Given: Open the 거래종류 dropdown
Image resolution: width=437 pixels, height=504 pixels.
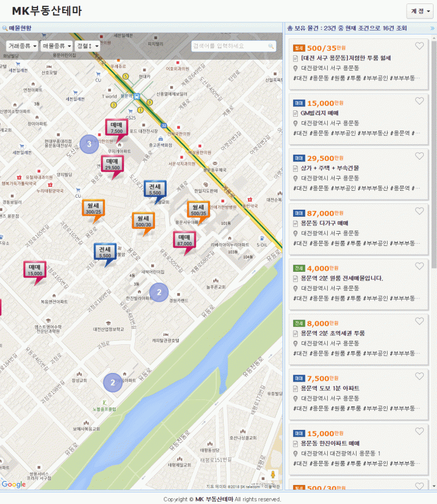Looking at the screenshot, I should [22, 46].
